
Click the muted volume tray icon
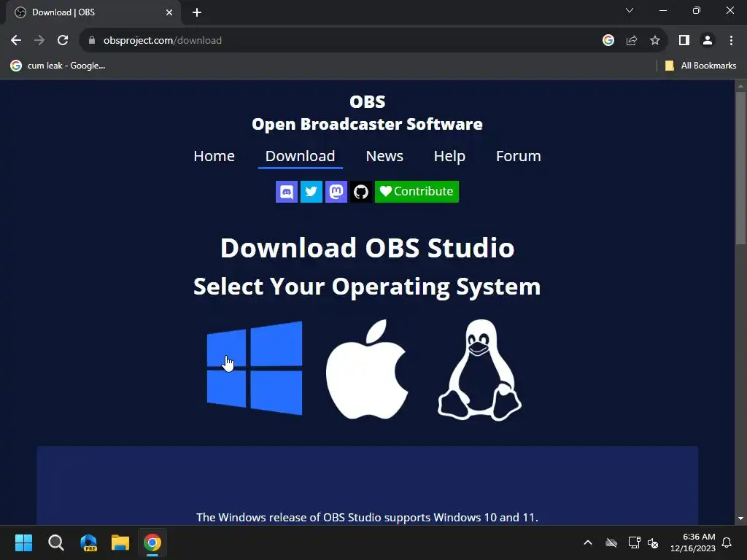coord(653,542)
